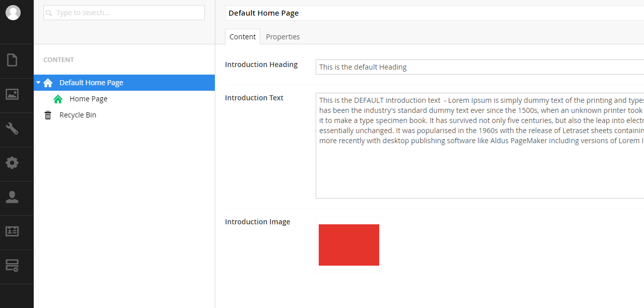The image size is (644, 308).
Task: Open the Settings section wrench icon
Action: click(12, 129)
